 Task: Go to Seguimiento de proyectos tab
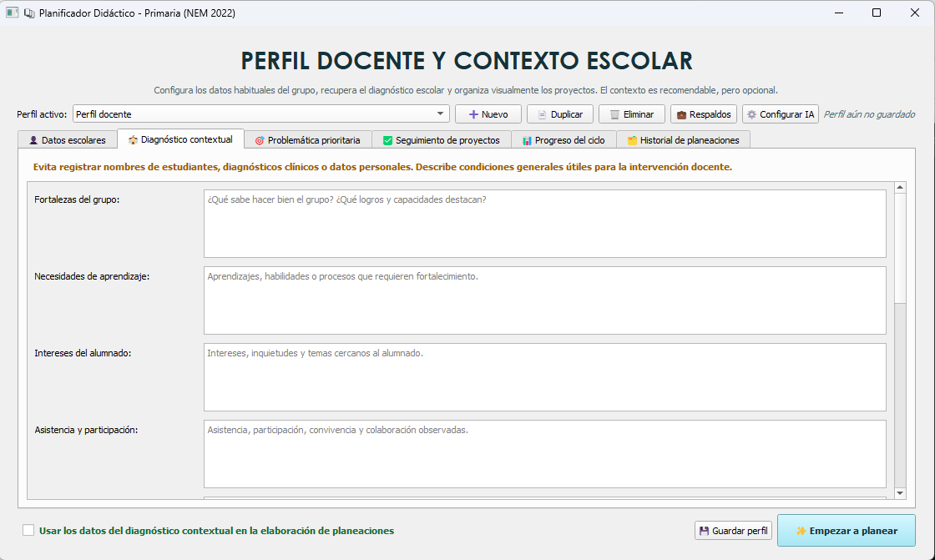point(442,140)
